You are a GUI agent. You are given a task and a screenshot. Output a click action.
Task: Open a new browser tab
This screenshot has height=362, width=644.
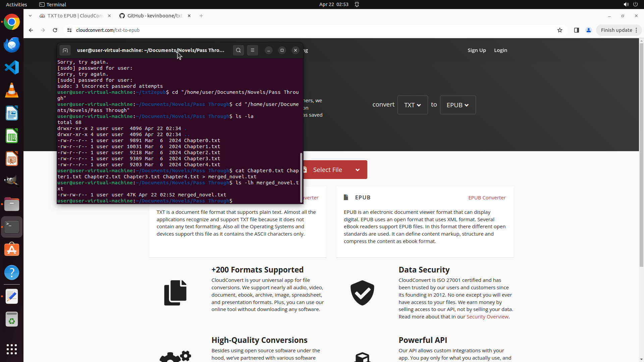(x=201, y=16)
